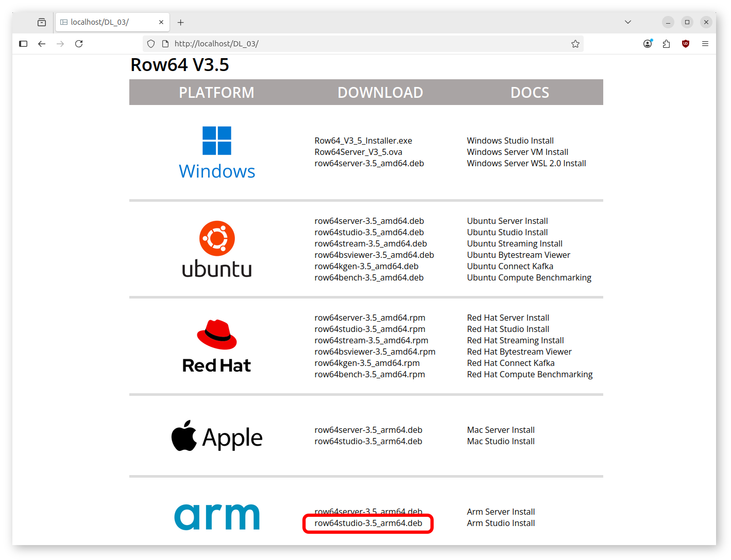Open Mac Studio Install docs
The height and width of the screenshot is (560, 731).
[x=501, y=441]
